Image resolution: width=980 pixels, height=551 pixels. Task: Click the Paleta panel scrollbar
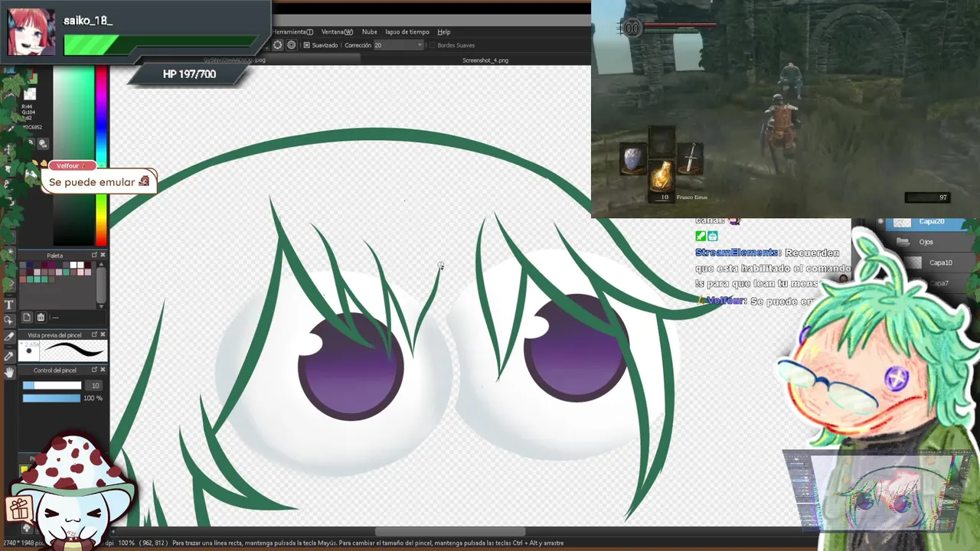click(x=102, y=285)
